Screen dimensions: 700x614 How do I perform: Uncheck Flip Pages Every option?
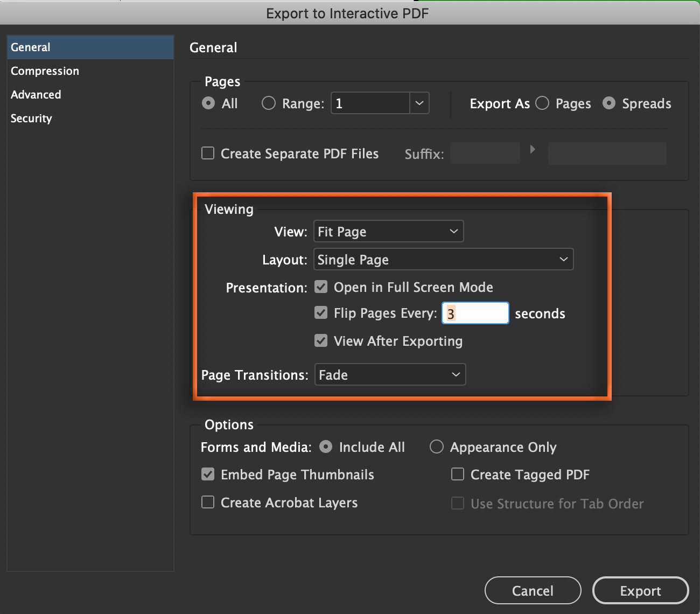tap(321, 312)
